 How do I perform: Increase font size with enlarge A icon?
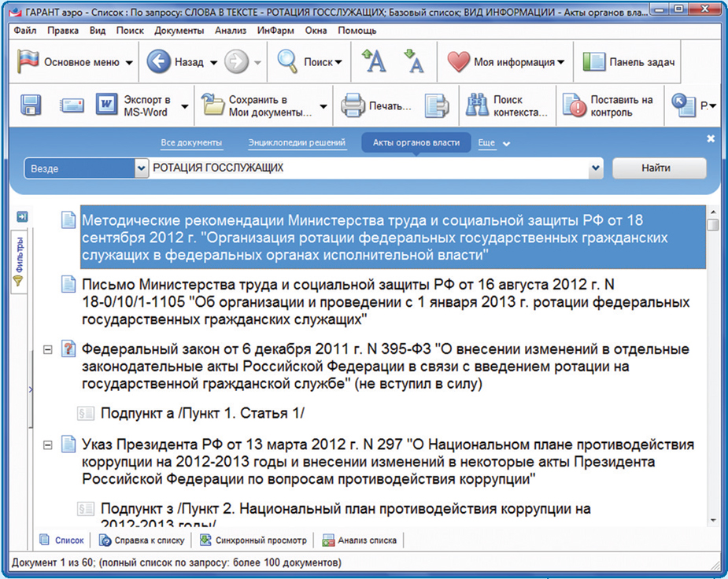point(374,61)
